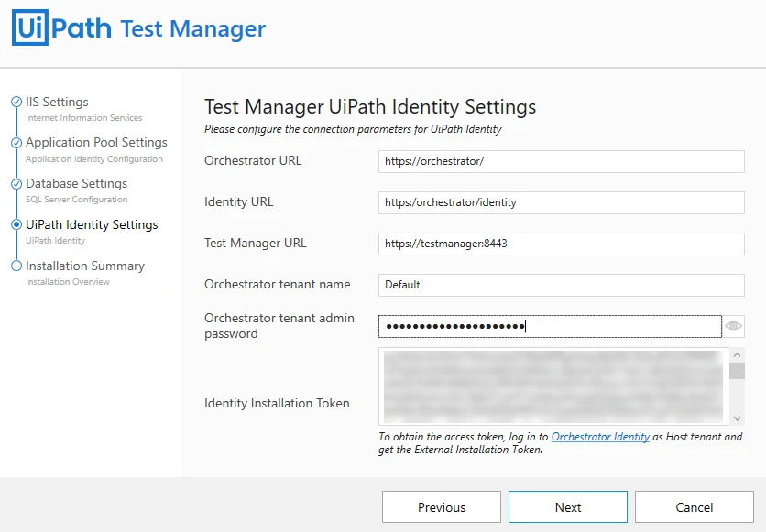The height and width of the screenshot is (532, 766).
Task: Click the Installation Summary step circle
Action: tap(16, 266)
